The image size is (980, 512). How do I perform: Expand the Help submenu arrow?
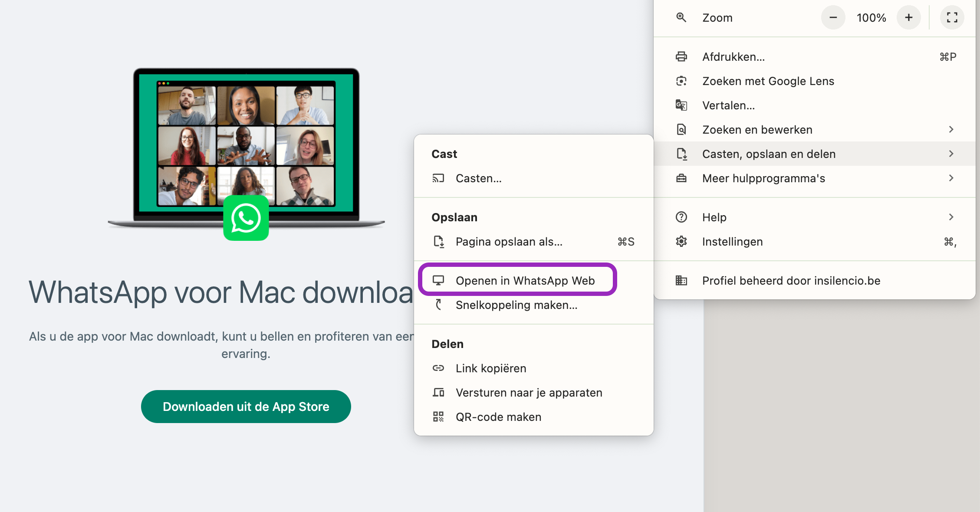(951, 217)
